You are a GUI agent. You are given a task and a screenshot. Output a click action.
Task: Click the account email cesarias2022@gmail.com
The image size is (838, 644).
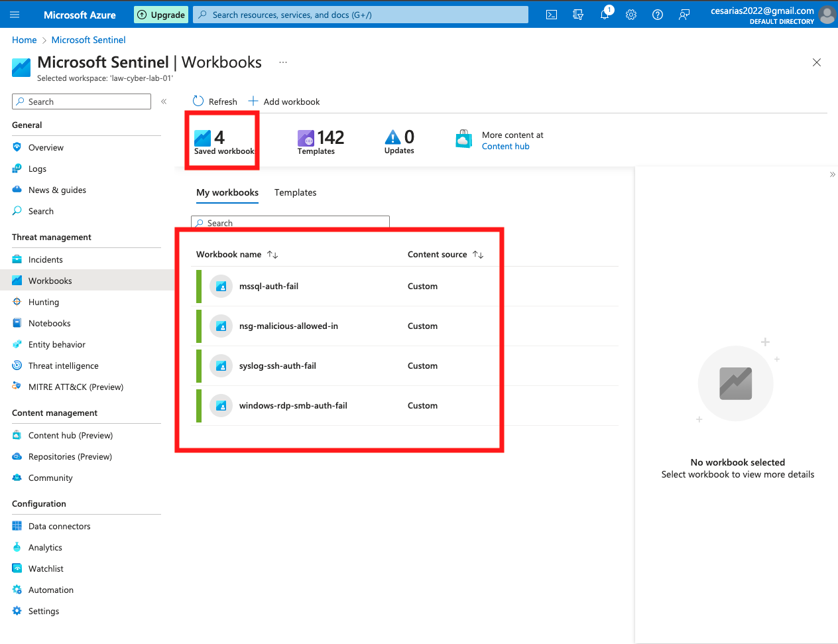point(762,11)
